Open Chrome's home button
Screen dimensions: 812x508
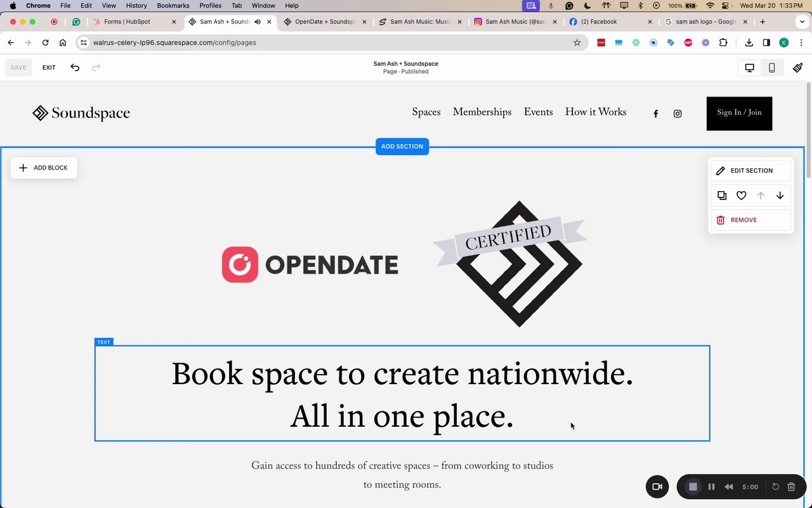click(x=63, y=43)
